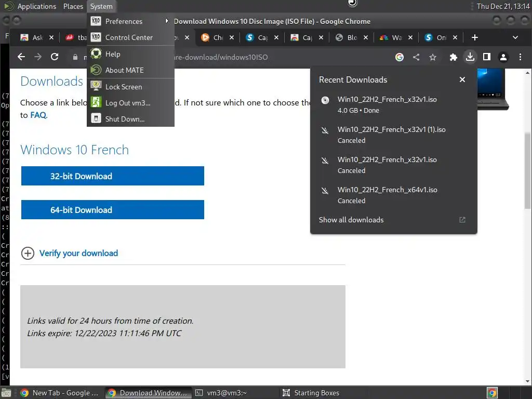Reload the Chrome page
This screenshot has height=399, width=532.
tap(55, 57)
